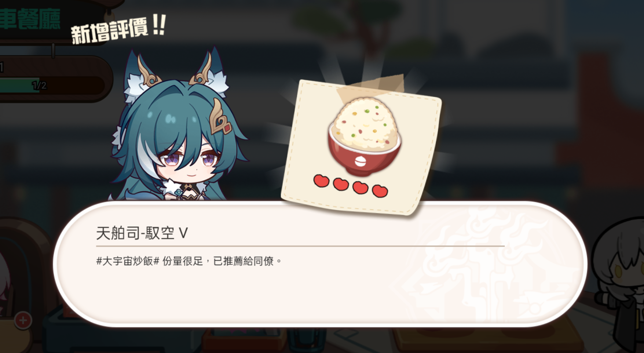Click the review text 份量很足，已推薦給同僚

pos(222,261)
